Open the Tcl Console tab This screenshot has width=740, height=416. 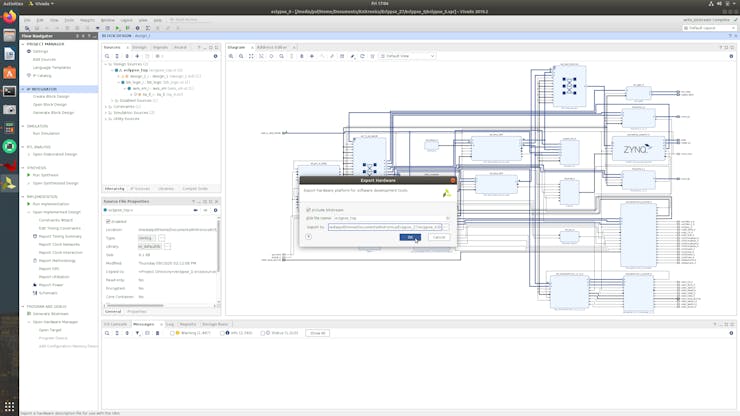point(116,324)
